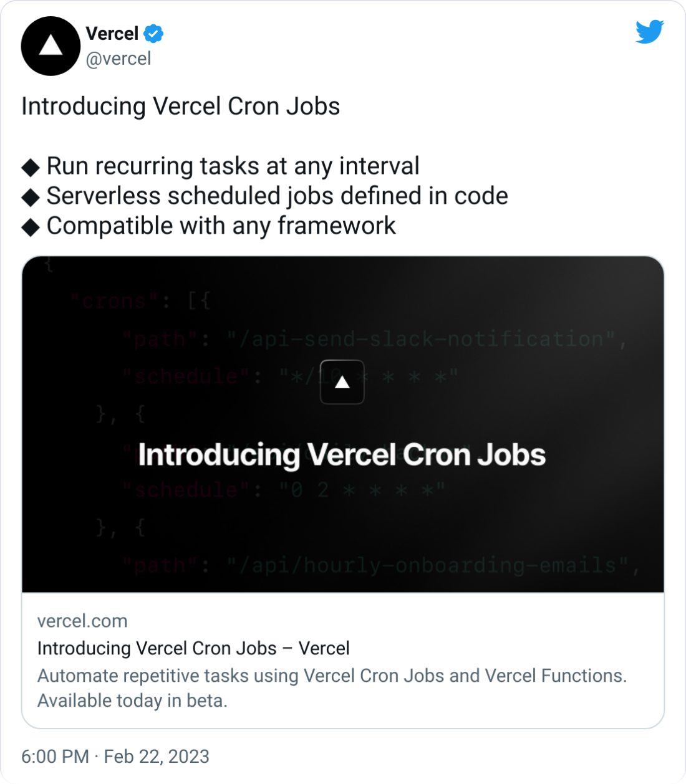Screen dimensions: 686x784
Task: Open the large white headline in preview image
Action: click(342, 454)
